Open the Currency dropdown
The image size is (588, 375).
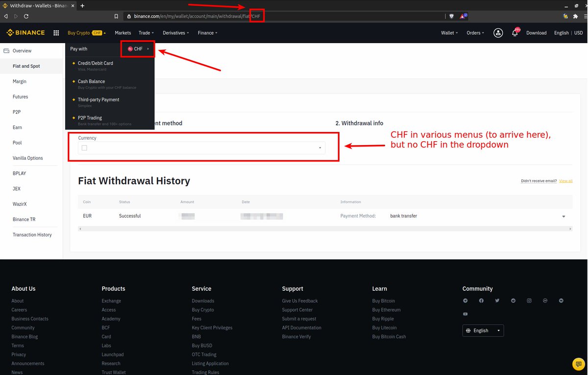(201, 148)
